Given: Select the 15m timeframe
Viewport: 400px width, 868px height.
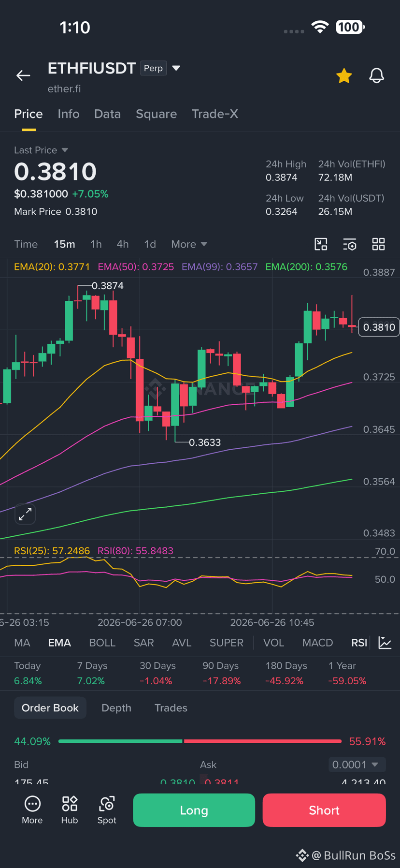Looking at the screenshot, I should click(64, 244).
